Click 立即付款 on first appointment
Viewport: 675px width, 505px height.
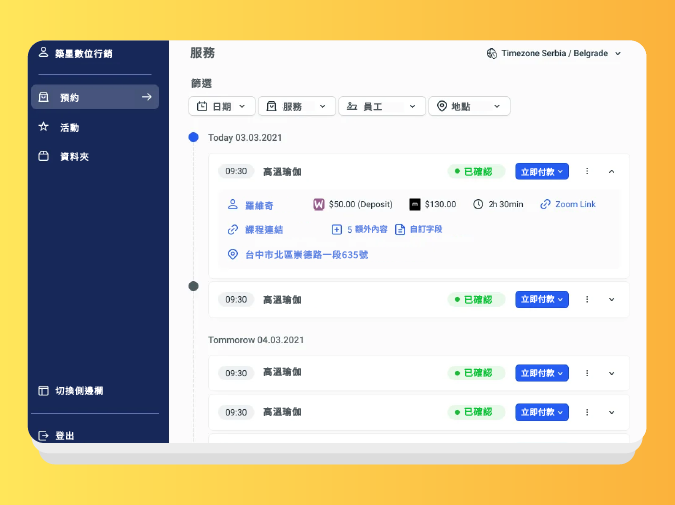tap(541, 172)
